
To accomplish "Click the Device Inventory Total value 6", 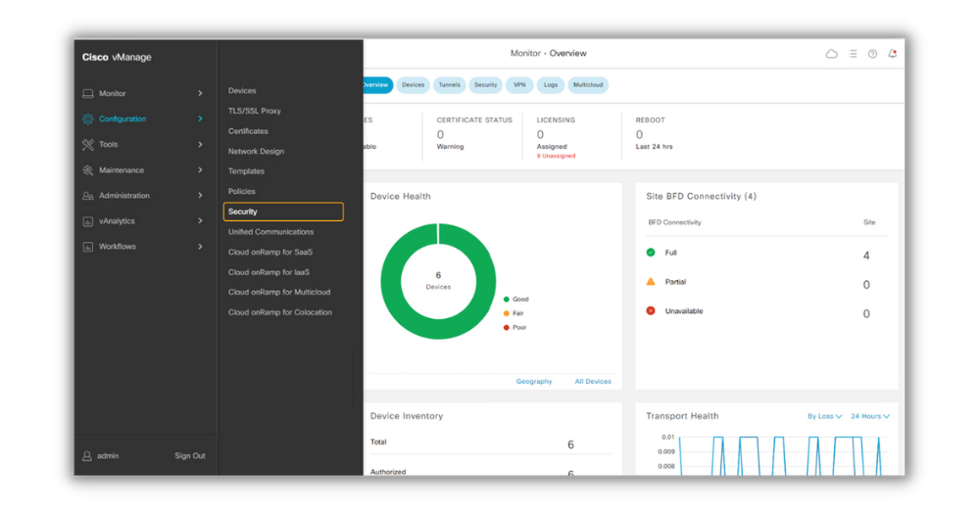I will pyautogui.click(x=570, y=445).
